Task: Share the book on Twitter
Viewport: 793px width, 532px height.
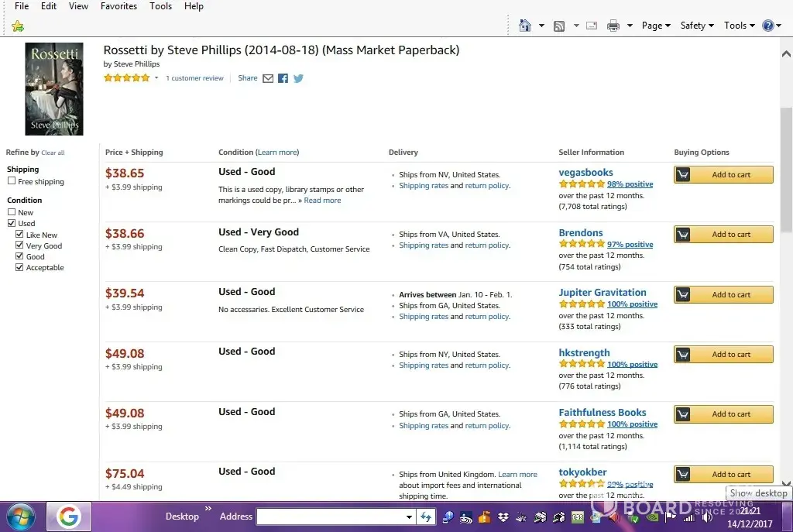Action: (298, 78)
